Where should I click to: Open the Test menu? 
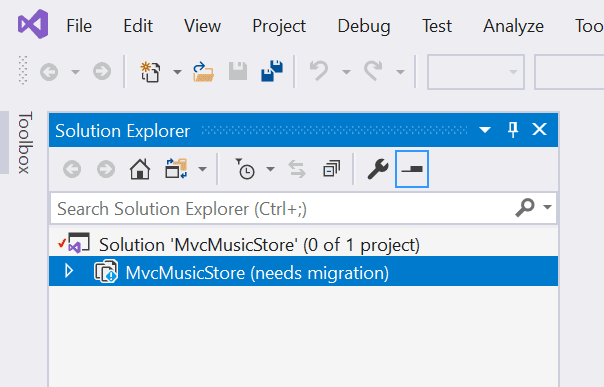(437, 26)
